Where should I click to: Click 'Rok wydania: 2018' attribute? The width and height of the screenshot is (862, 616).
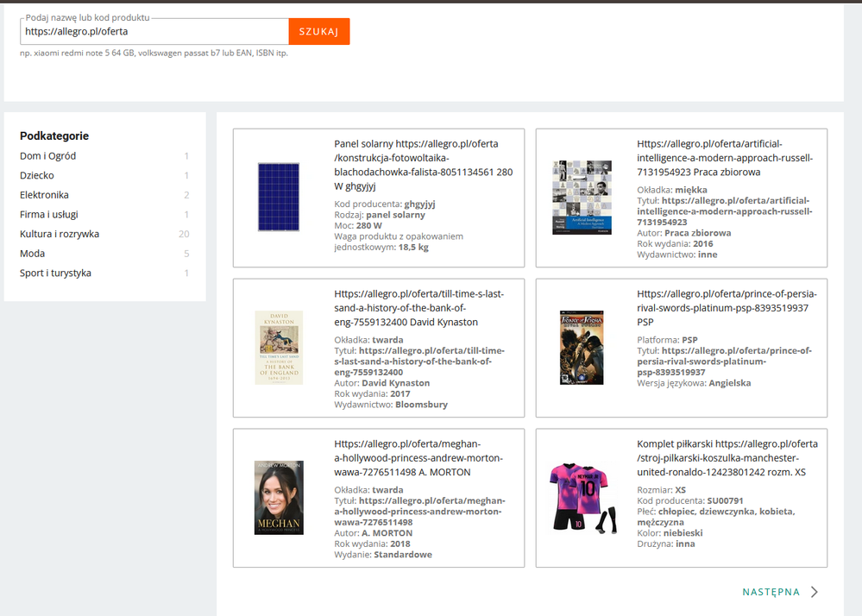pos(372,544)
